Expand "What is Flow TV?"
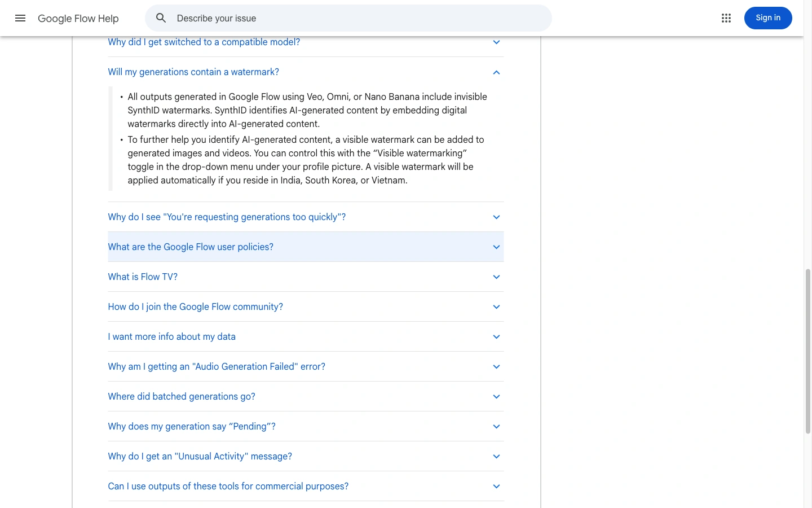This screenshot has width=812, height=508. [x=306, y=277]
